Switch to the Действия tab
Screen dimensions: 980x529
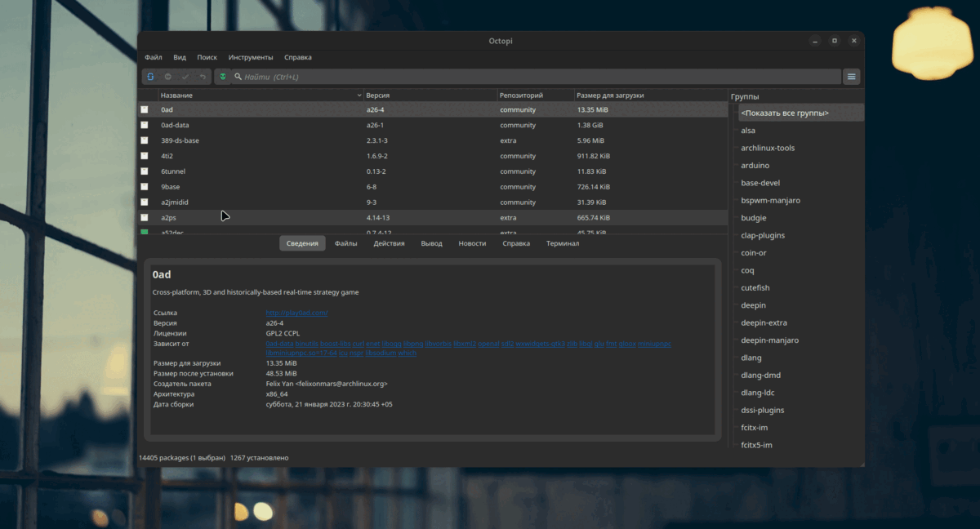tap(390, 243)
